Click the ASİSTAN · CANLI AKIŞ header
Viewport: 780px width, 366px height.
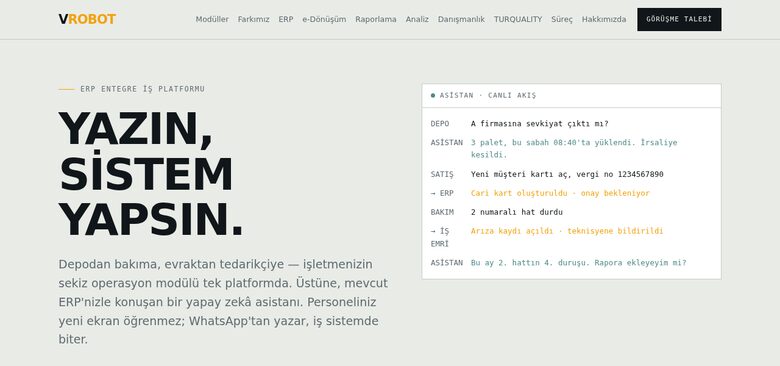(x=488, y=95)
